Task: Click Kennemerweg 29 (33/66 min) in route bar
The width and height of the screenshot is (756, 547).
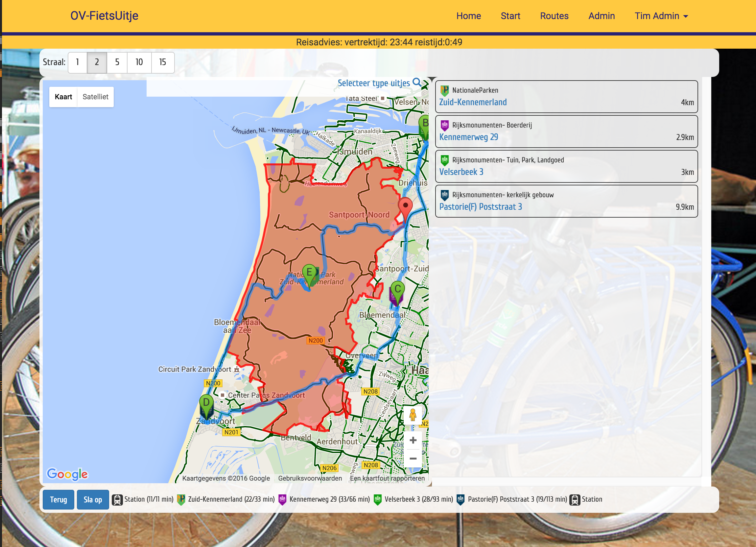Action: pos(329,499)
